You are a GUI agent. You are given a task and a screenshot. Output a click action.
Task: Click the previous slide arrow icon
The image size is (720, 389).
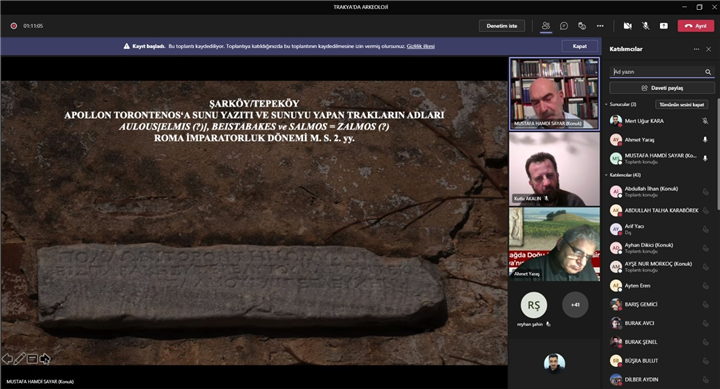pyautogui.click(x=7, y=359)
